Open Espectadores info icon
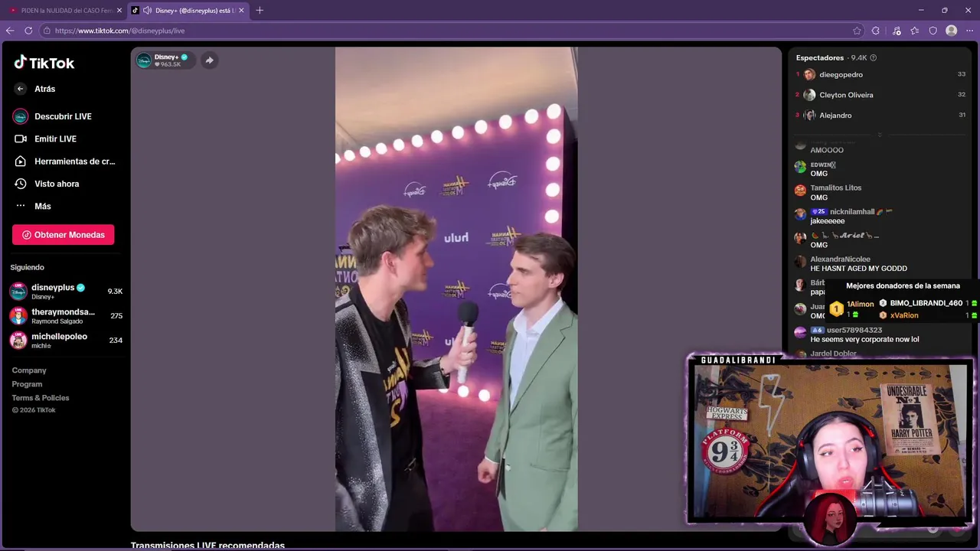 [874, 58]
